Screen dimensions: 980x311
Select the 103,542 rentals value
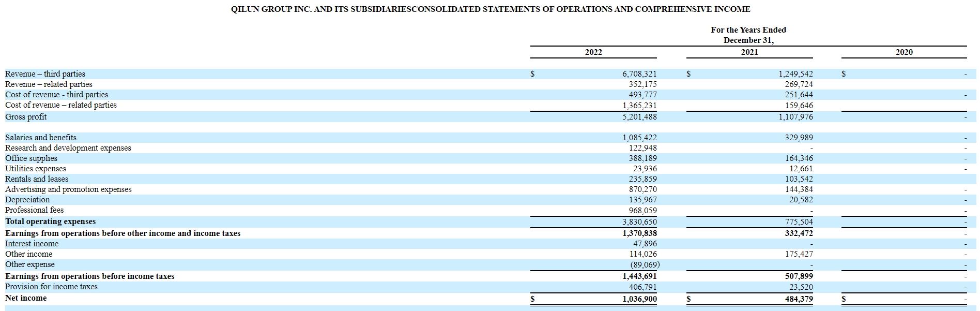(799, 179)
